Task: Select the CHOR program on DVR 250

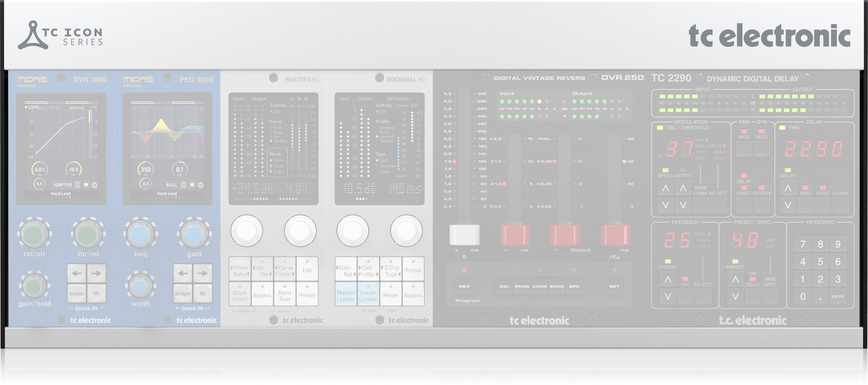Action: tap(539, 286)
